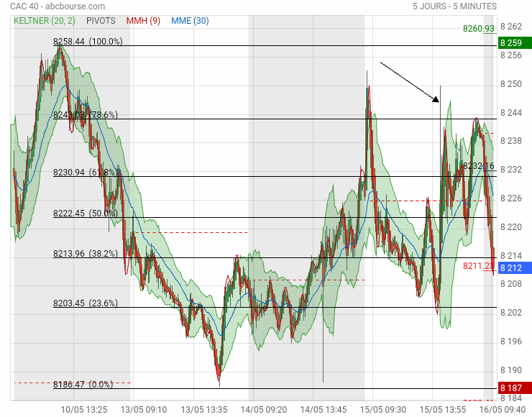
Task: Click the 15/05 13:55 time label
Action: [x=443, y=410]
